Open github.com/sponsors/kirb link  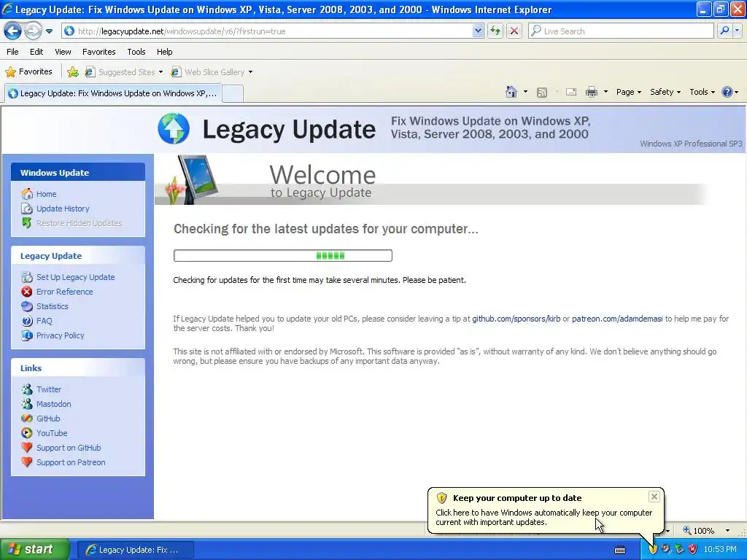point(516,319)
